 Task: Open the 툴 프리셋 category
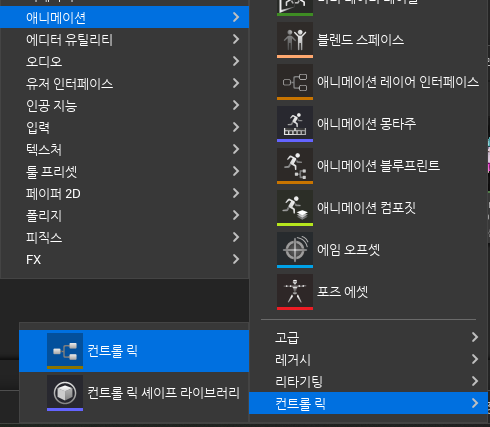point(124,171)
